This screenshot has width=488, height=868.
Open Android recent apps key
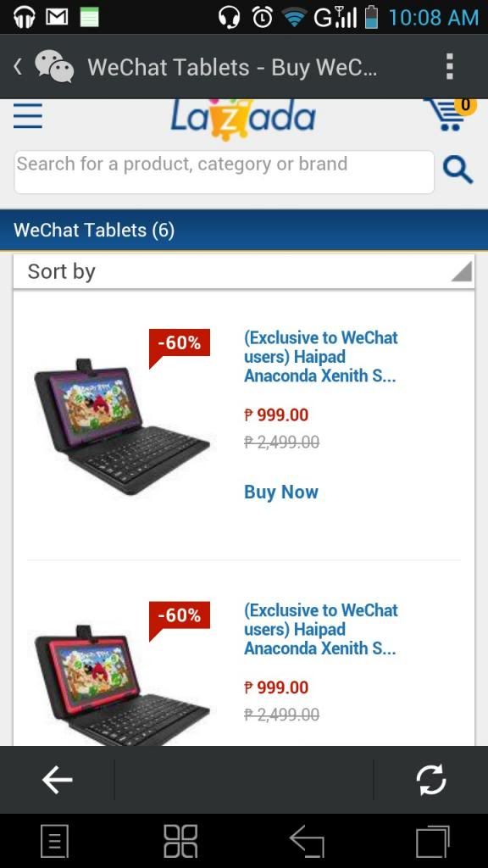433,842
